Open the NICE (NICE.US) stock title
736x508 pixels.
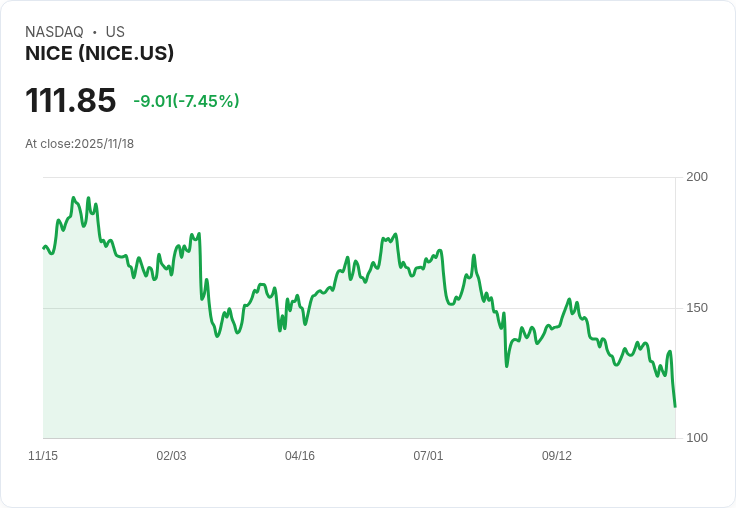tap(100, 54)
